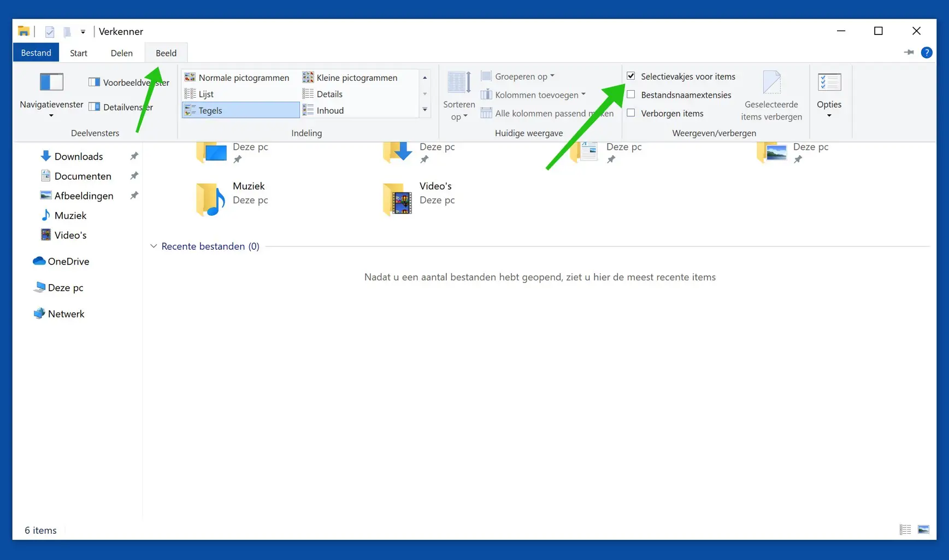Screen dimensions: 949x560
Task: Open Quick Access Toolbar customize dropdown
Action: (83, 32)
